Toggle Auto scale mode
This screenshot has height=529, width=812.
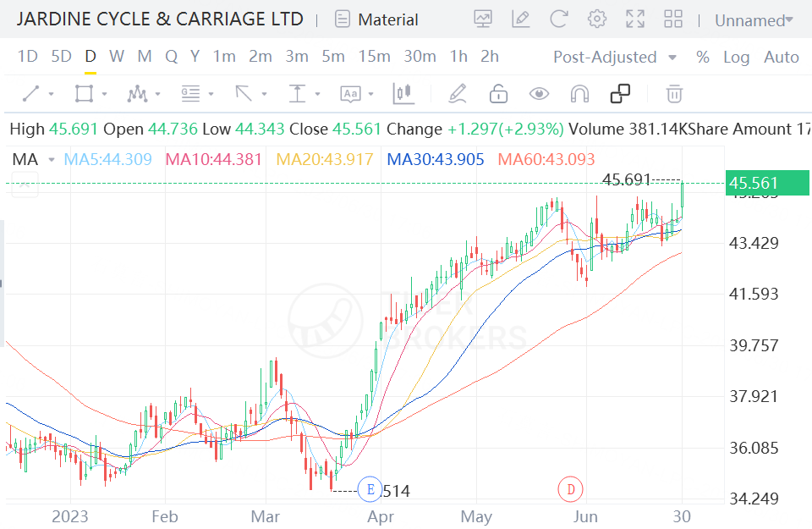[x=782, y=57]
